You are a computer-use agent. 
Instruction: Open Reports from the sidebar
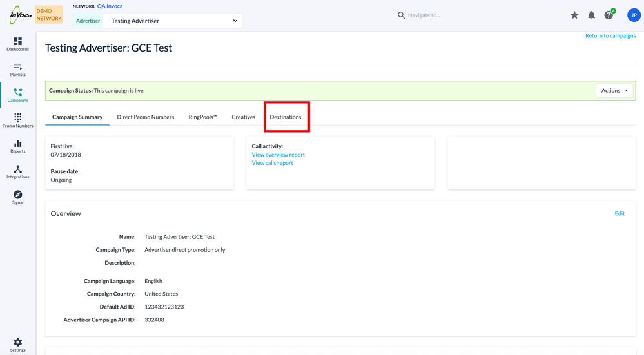pyautogui.click(x=17, y=146)
